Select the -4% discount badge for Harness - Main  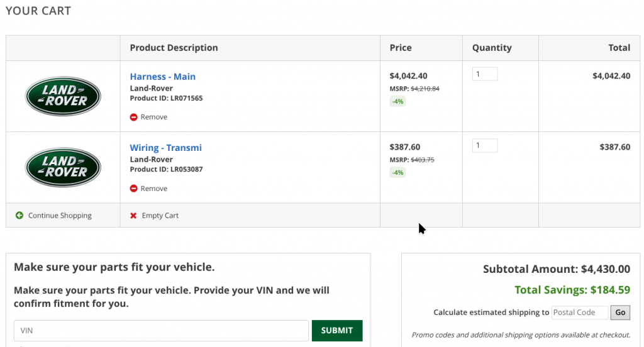(x=397, y=101)
